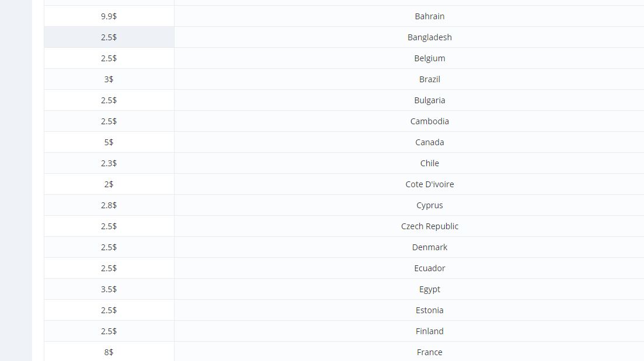Select Cambodia in the country list
The width and height of the screenshot is (644, 361).
pyautogui.click(x=429, y=121)
